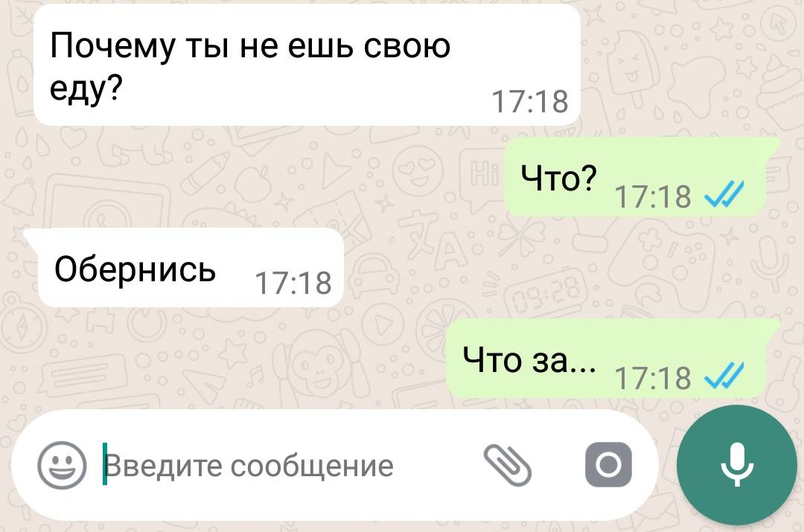804x532 pixels.
Task: Check blue double ticks on "Что за..." message
Action: (724, 377)
